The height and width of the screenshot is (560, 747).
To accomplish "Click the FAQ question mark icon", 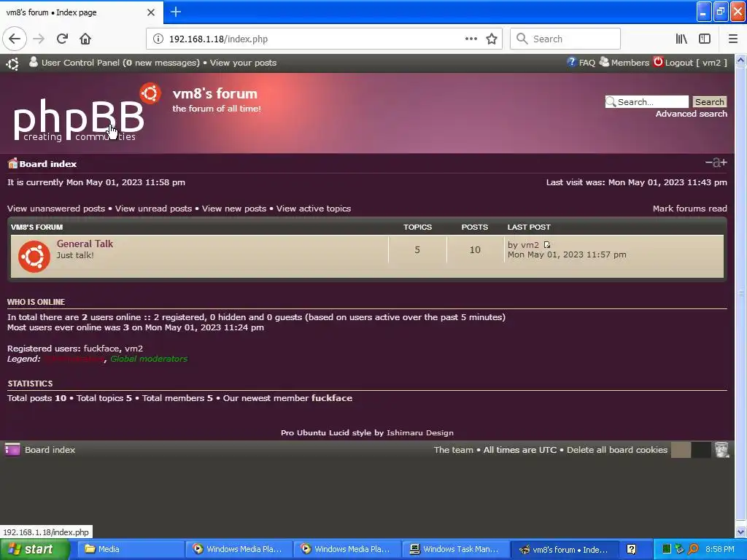I will 571,62.
